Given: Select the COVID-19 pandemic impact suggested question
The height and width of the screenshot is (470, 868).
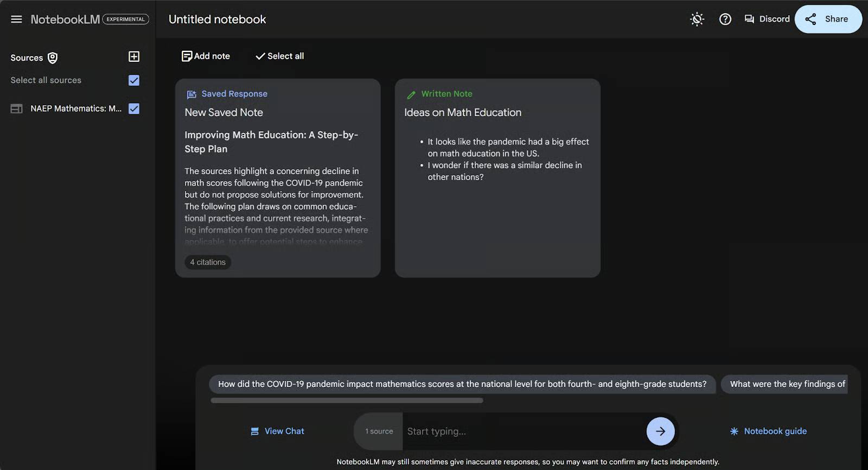Looking at the screenshot, I should (x=462, y=384).
